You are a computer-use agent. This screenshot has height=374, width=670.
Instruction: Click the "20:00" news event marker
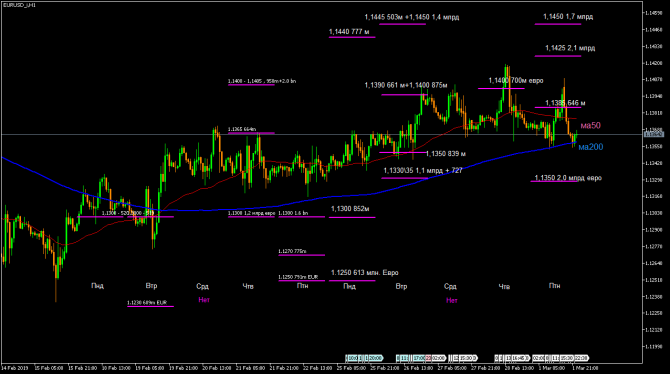[x=376, y=358]
